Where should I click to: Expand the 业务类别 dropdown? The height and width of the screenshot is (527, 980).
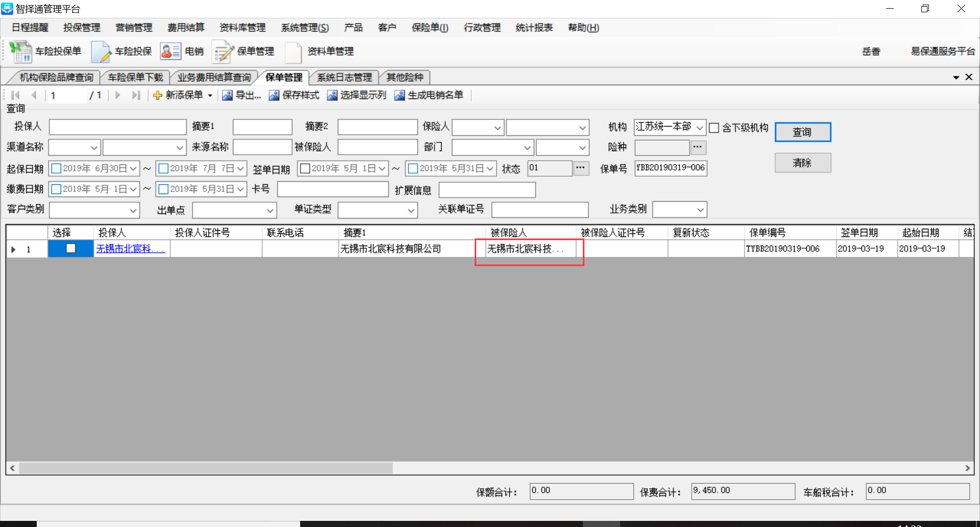pyautogui.click(x=700, y=210)
